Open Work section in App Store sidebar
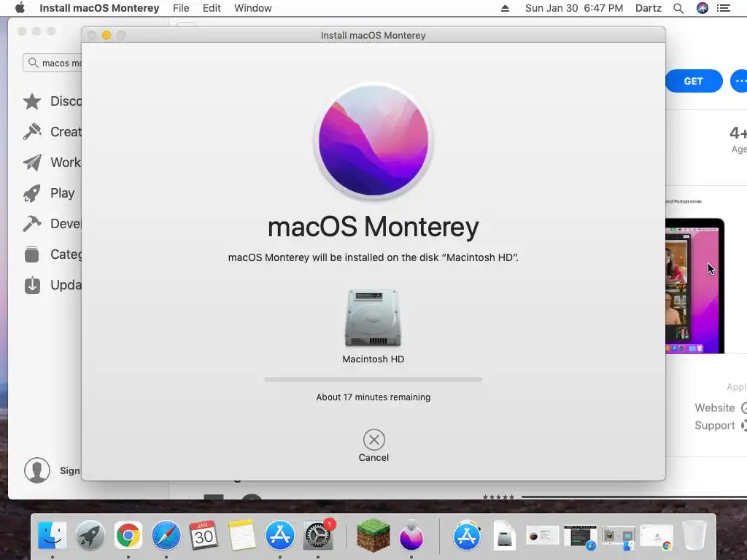The width and height of the screenshot is (747, 560). [53, 163]
